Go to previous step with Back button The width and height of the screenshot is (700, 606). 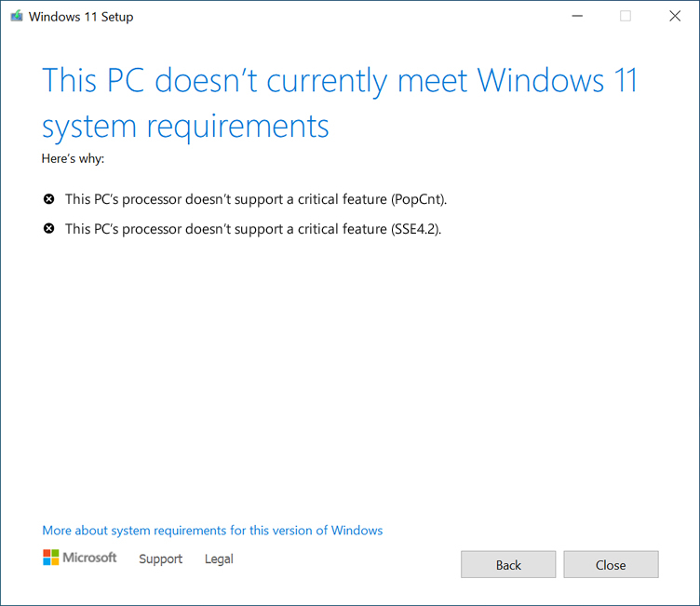508,564
